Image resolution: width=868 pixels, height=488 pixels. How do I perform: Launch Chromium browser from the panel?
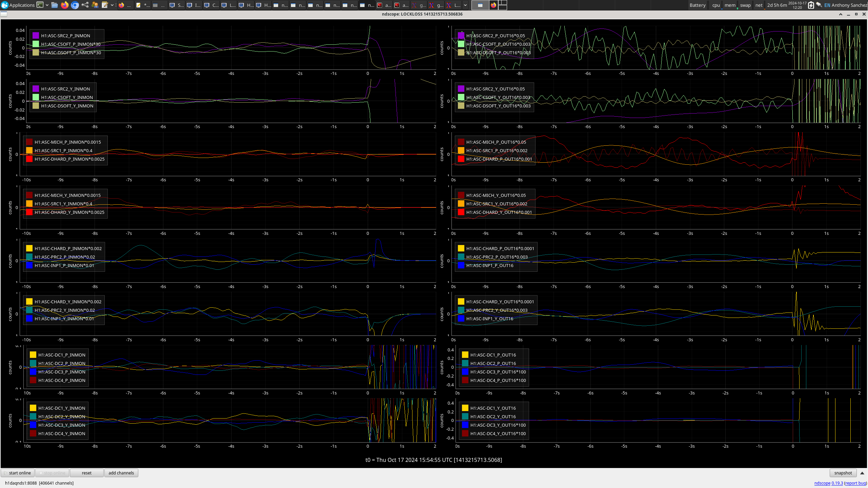click(x=75, y=5)
